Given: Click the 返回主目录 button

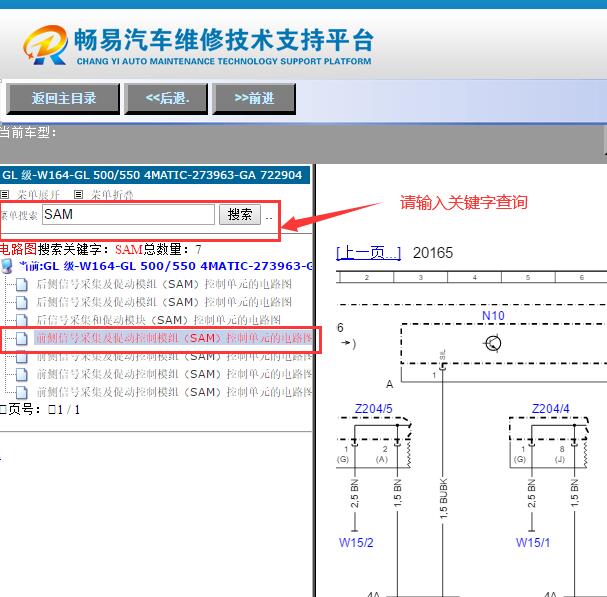Looking at the screenshot, I should tap(63, 98).
